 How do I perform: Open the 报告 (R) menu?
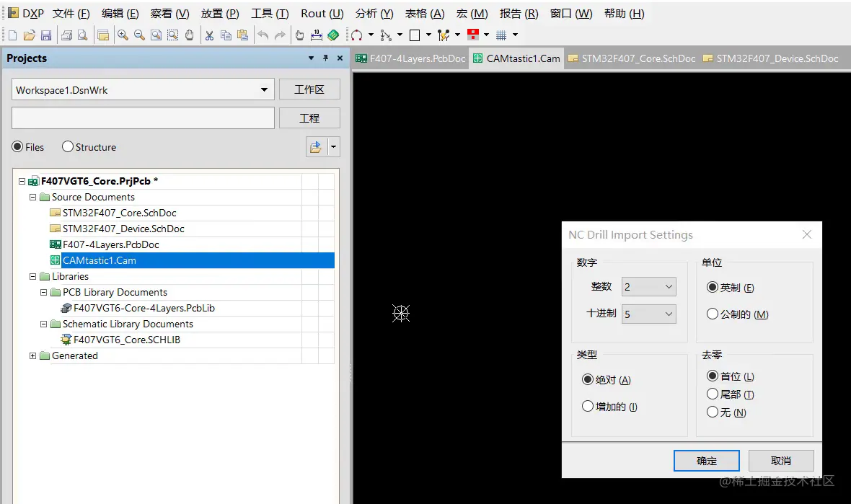pos(519,14)
